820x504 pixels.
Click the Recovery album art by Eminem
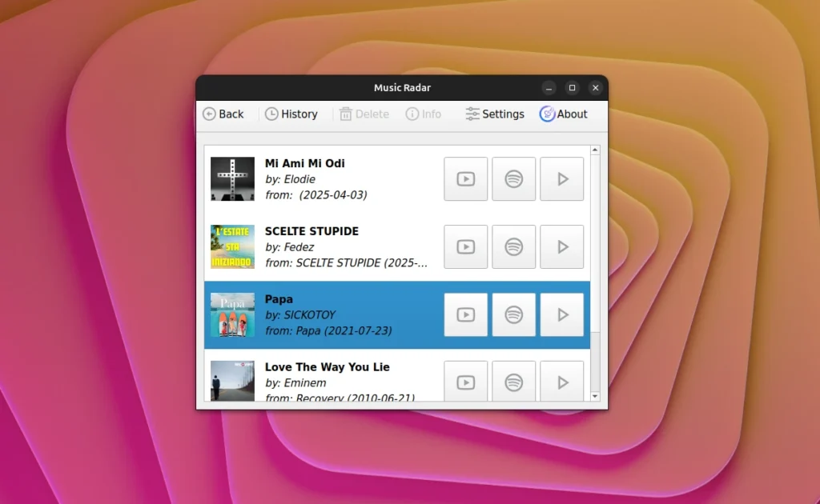click(231, 382)
